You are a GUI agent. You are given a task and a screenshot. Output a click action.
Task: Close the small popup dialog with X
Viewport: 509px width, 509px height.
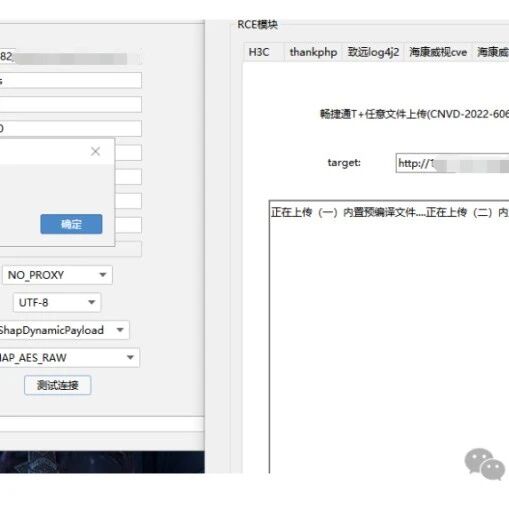click(95, 151)
